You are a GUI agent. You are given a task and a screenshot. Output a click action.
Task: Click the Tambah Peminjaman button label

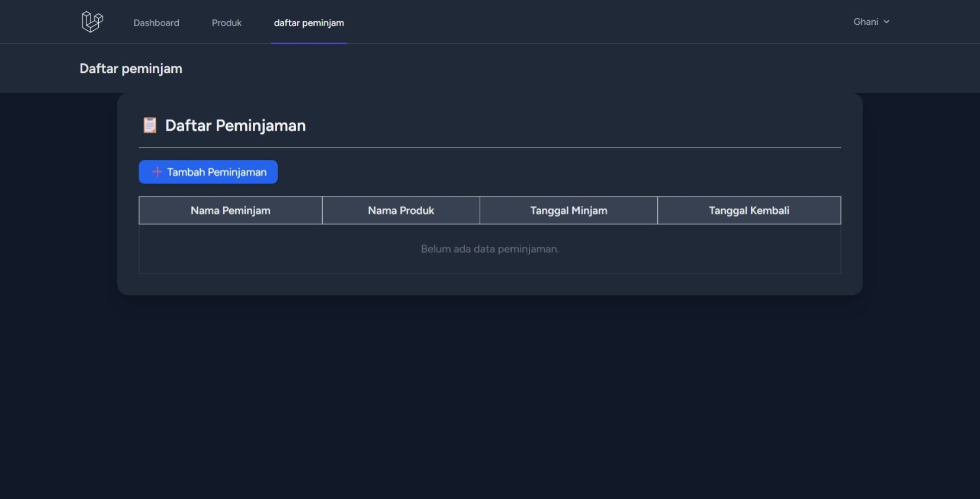coord(217,172)
